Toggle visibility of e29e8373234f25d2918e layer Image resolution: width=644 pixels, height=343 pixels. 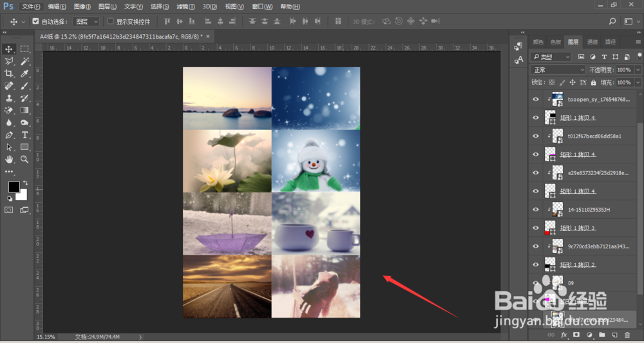click(536, 172)
